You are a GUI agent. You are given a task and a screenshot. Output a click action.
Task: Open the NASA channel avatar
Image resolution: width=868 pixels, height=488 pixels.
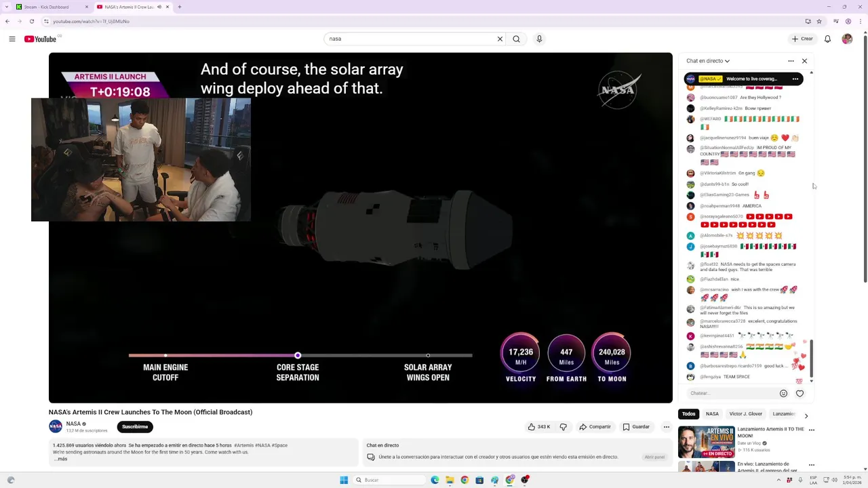(x=56, y=426)
